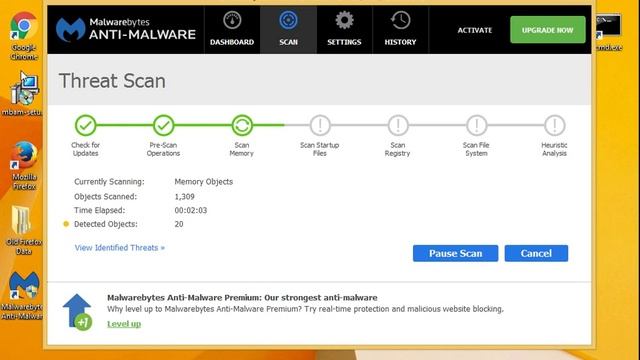Select the Mozilla Firefox desktop icon
This screenshot has height=360, width=640.
tap(24, 166)
